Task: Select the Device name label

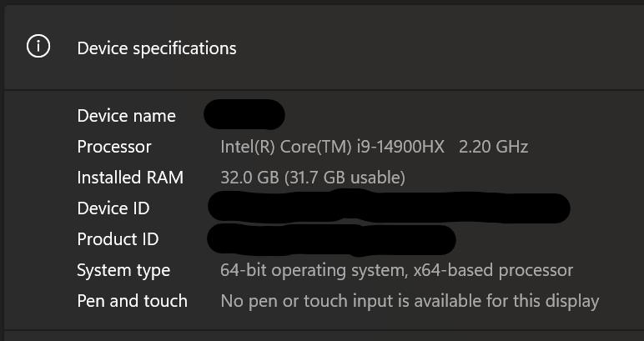Action: point(127,116)
